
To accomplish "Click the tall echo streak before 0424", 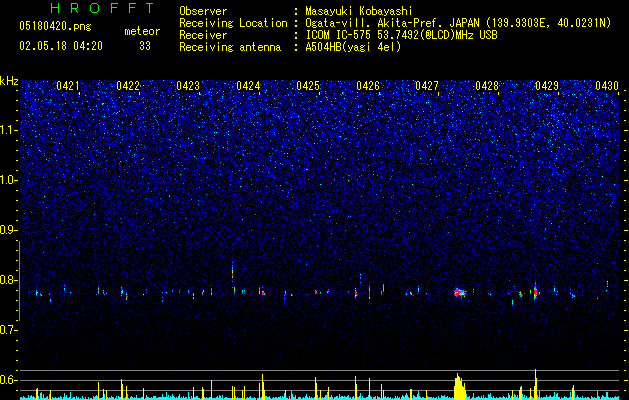I will coord(233,272).
